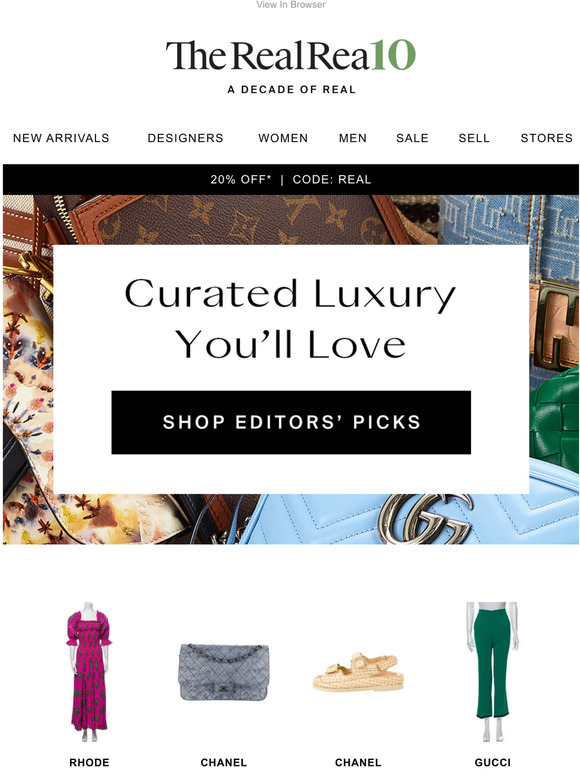This screenshot has height=774, width=580.
Task: Click the Gucci brand label
Action: 492,762
